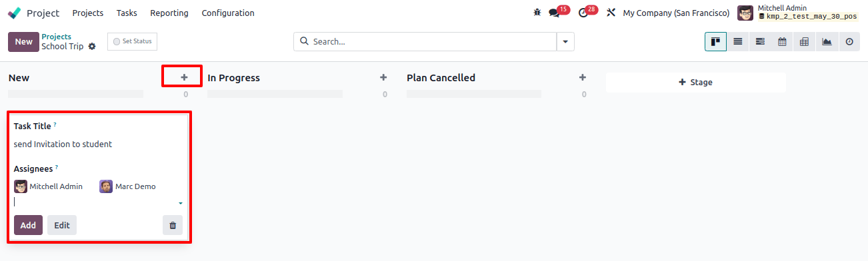The width and height of the screenshot is (868, 261).
Task: Click the Add button in task card
Action: (x=28, y=225)
